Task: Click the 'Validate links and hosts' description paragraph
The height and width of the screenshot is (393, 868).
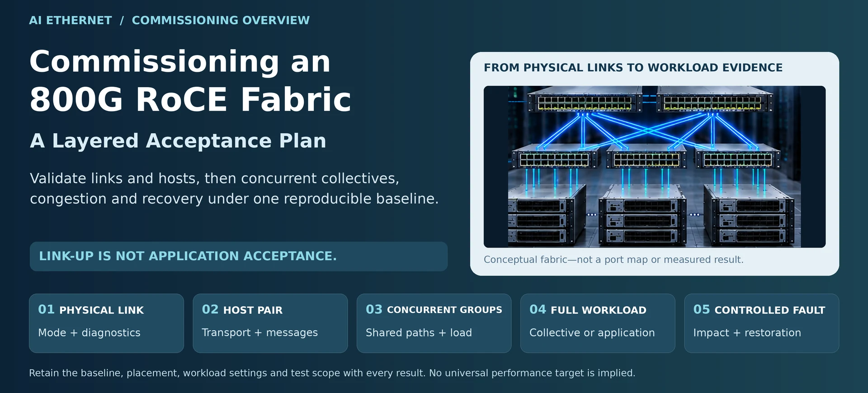Action: tap(234, 188)
